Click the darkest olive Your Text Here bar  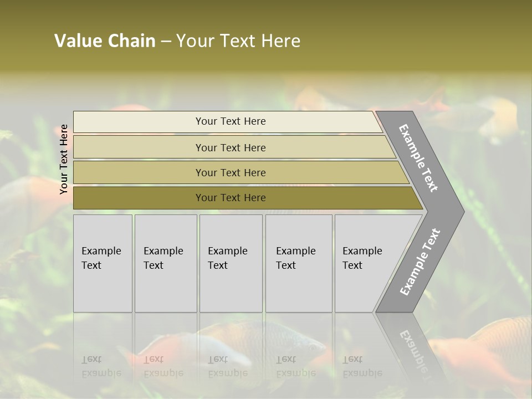248,198
